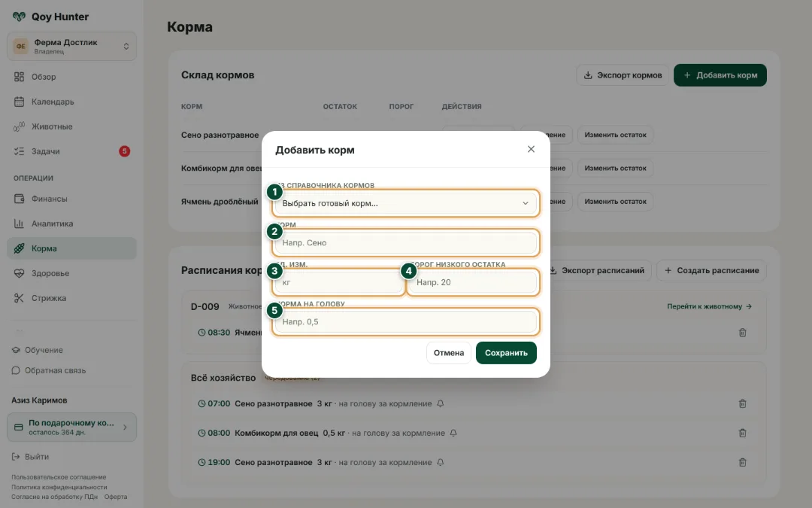Image resolution: width=812 pixels, height=508 pixels.
Task: Click Изменить остаток for Сено разнотравное
Action: [615, 135]
